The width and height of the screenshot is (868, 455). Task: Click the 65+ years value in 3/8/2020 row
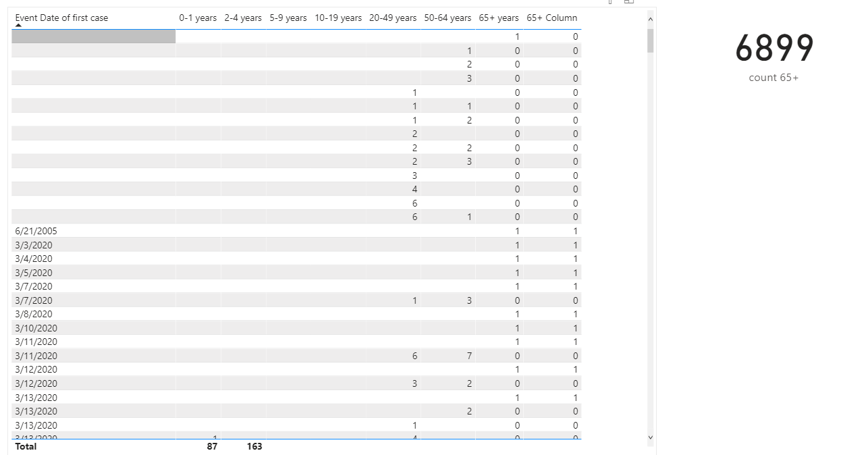517,314
